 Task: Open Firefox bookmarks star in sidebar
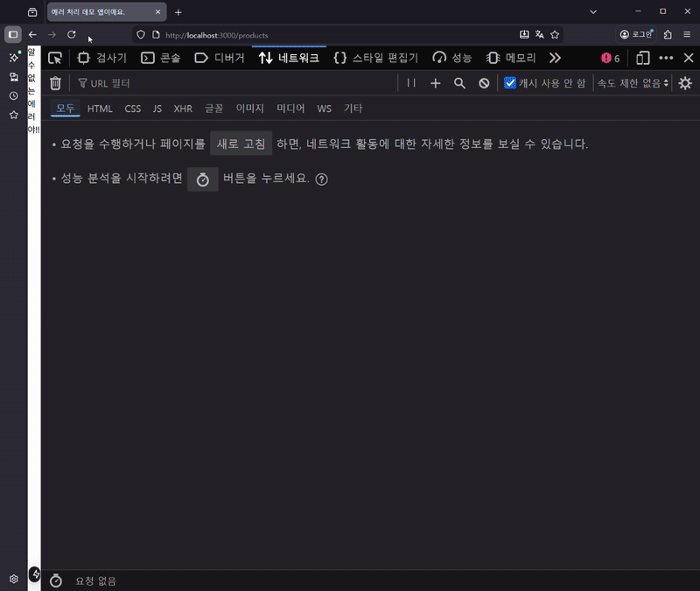(12, 115)
